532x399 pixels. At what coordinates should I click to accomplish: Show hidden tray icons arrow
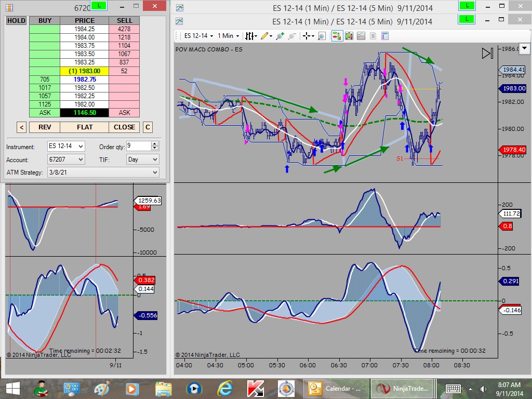(470, 389)
